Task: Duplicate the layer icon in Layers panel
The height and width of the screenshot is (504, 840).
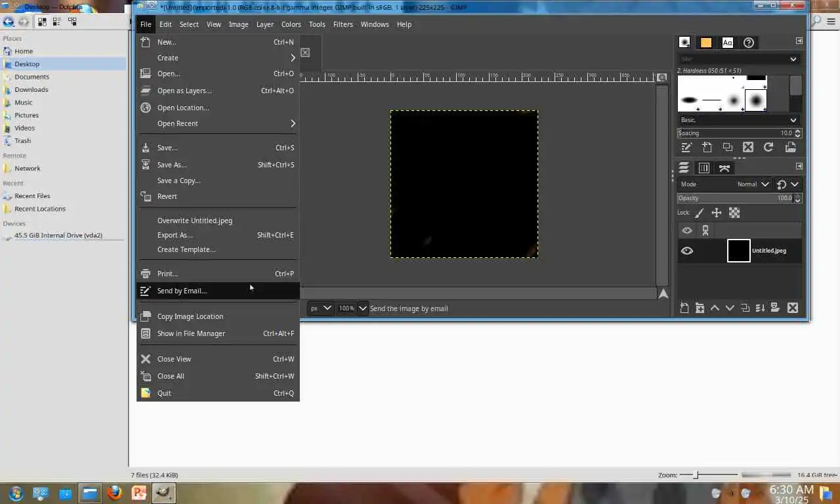Action: tap(745, 308)
